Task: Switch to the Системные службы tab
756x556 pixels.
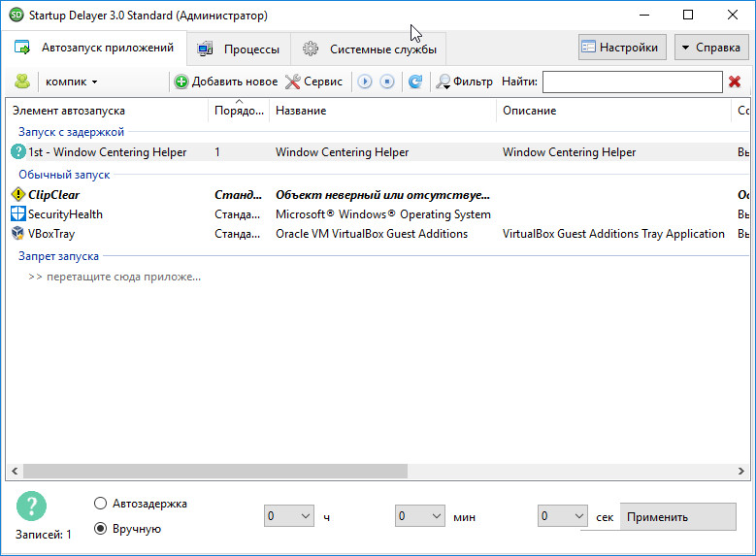Action: 369,49
